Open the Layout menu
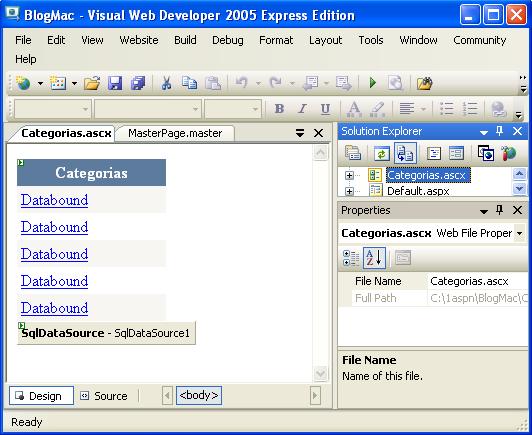The image size is (532, 435). pos(325,40)
